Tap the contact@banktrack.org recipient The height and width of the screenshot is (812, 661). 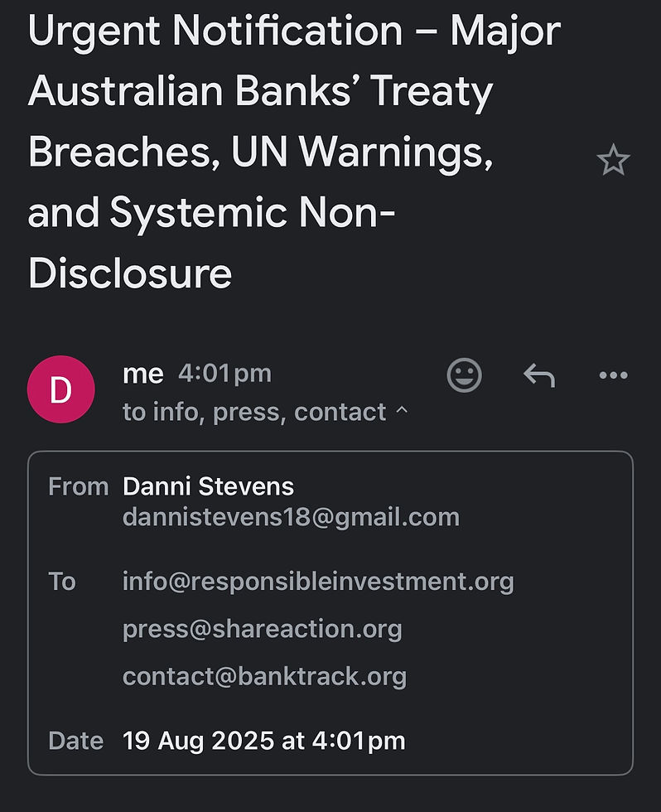(x=264, y=676)
